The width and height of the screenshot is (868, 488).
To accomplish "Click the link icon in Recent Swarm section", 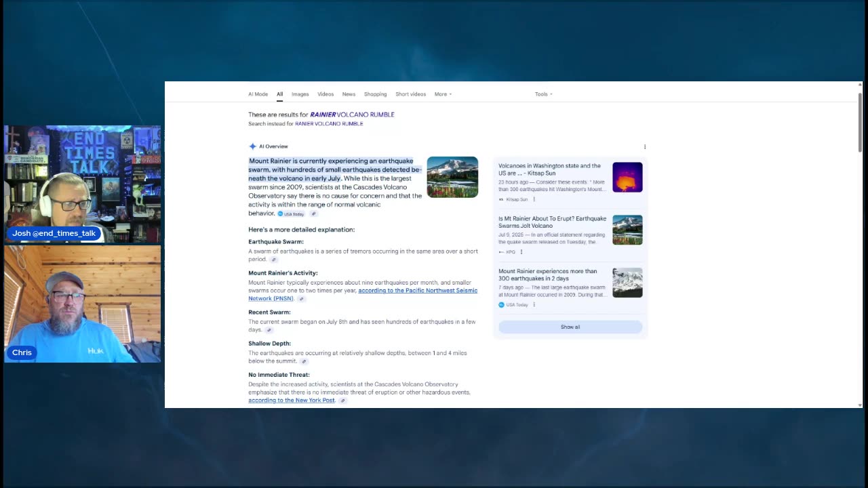I will 269,330.
